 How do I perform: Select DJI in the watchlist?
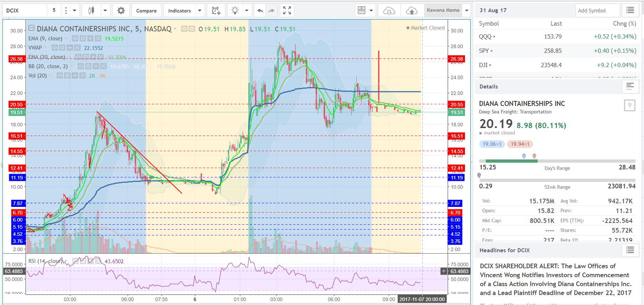pyautogui.click(x=557, y=65)
